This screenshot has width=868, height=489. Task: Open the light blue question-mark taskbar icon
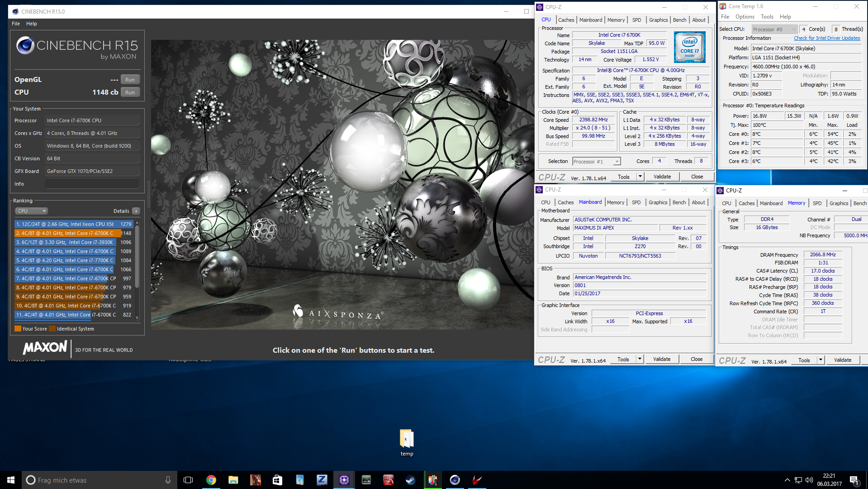[299, 480]
